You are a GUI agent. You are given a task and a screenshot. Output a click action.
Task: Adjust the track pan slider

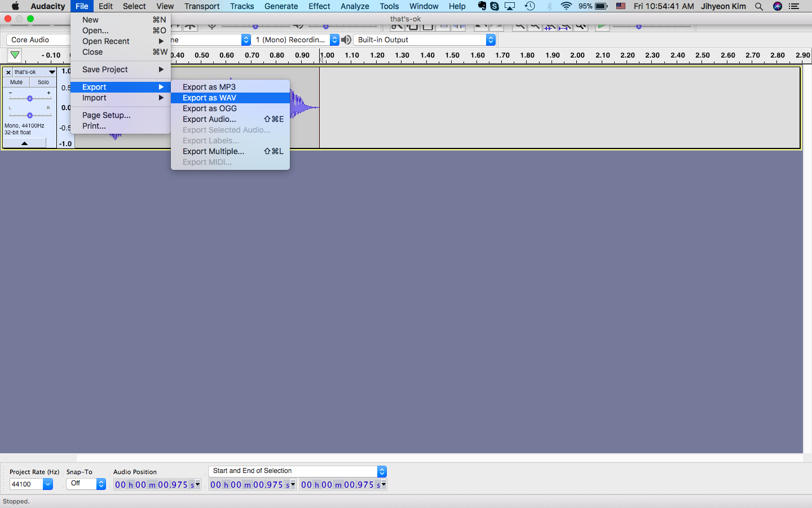tap(30, 115)
